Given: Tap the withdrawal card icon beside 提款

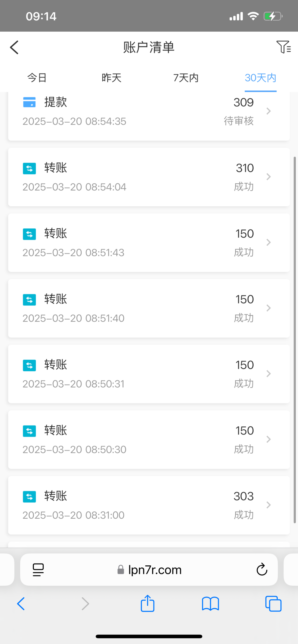Looking at the screenshot, I should coord(29,102).
